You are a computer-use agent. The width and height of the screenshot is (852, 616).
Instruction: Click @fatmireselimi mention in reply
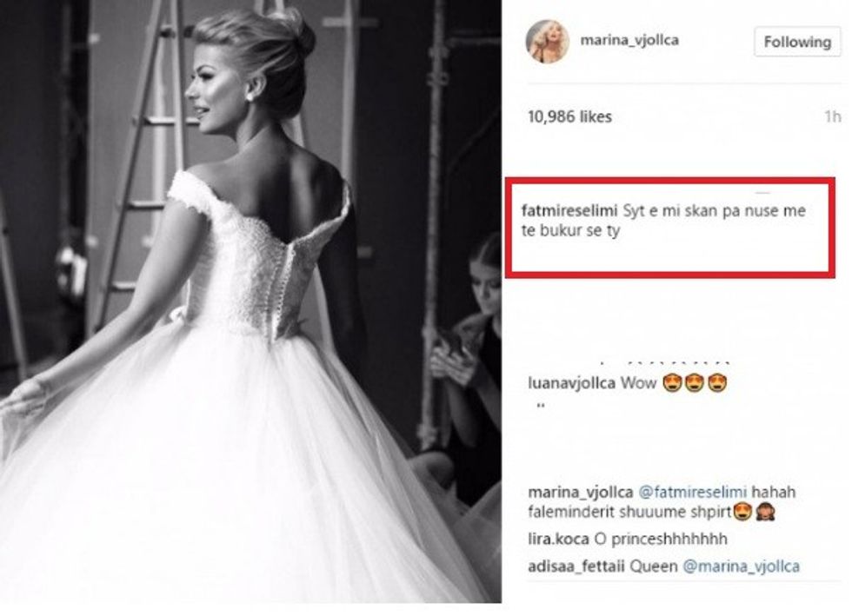tap(692, 492)
